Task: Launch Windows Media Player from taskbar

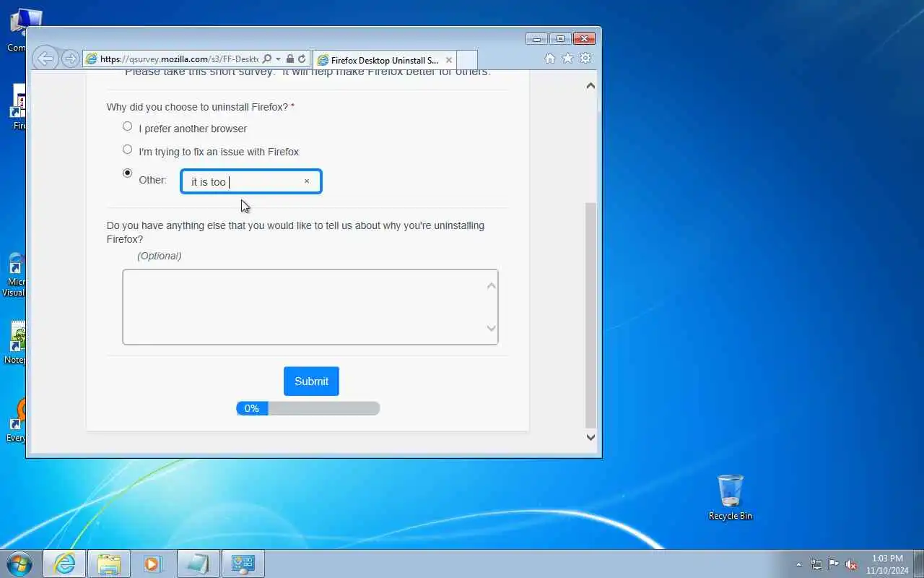Action: point(153,564)
